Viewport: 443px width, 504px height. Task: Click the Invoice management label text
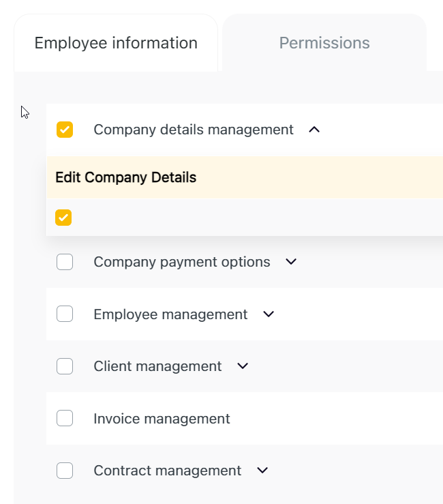(x=162, y=419)
